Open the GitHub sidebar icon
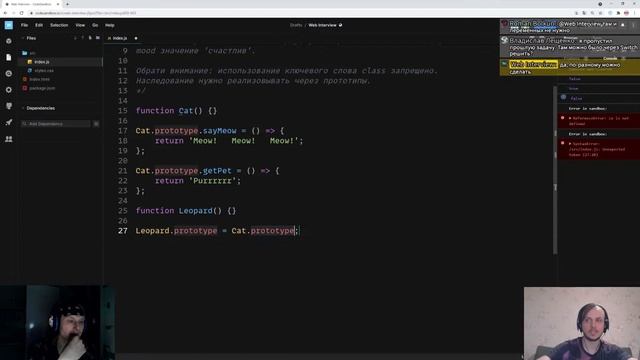The image size is (640, 360). (9, 106)
